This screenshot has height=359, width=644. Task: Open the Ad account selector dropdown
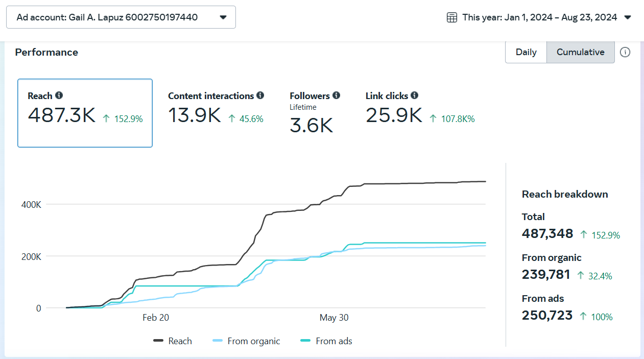coord(121,17)
